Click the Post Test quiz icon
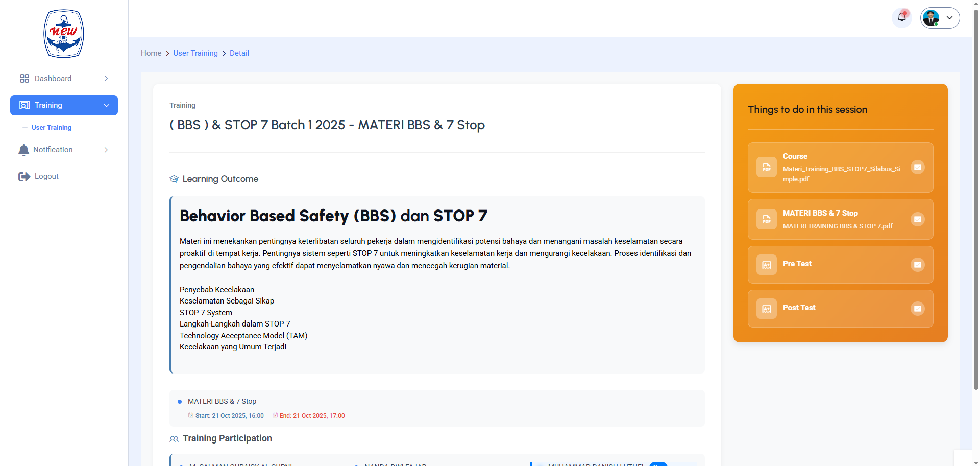Screen dimensions: 980x466 [767, 309]
